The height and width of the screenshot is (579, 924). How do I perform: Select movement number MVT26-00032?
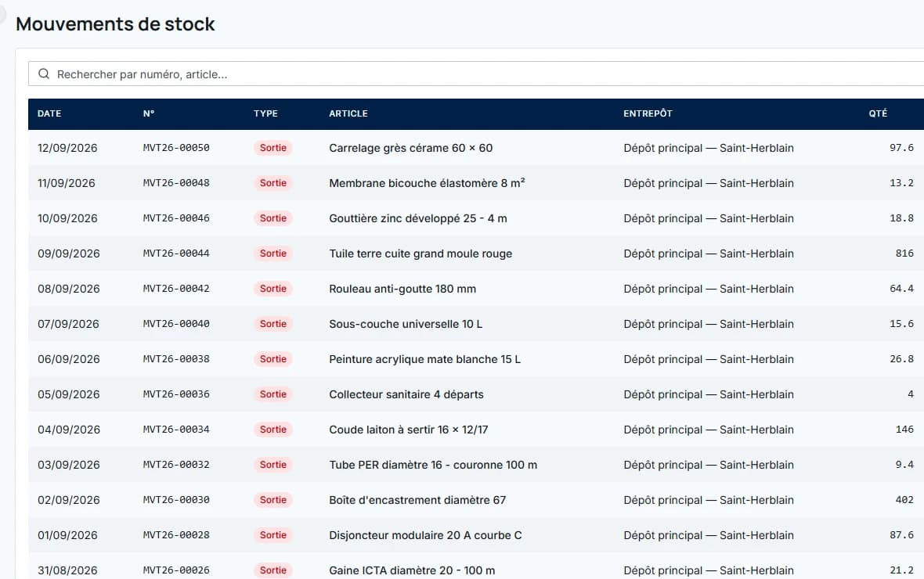(176, 465)
